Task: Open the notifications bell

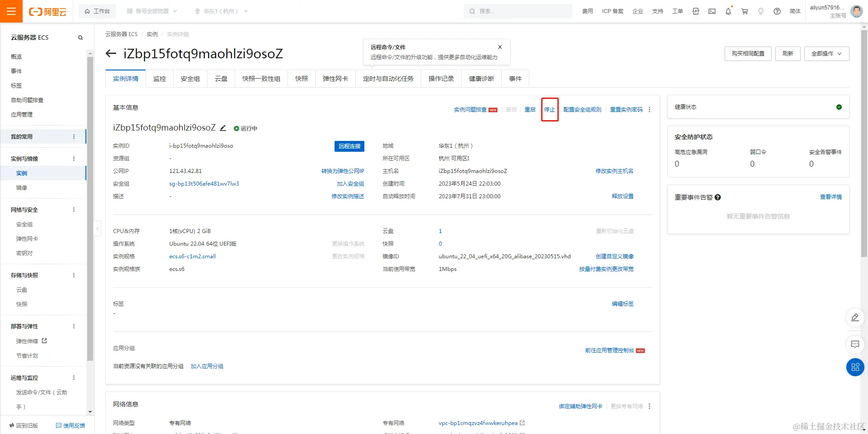Action: coord(728,11)
